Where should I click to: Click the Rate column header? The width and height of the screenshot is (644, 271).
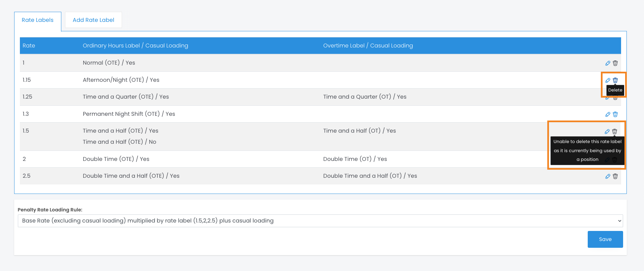pyautogui.click(x=29, y=46)
